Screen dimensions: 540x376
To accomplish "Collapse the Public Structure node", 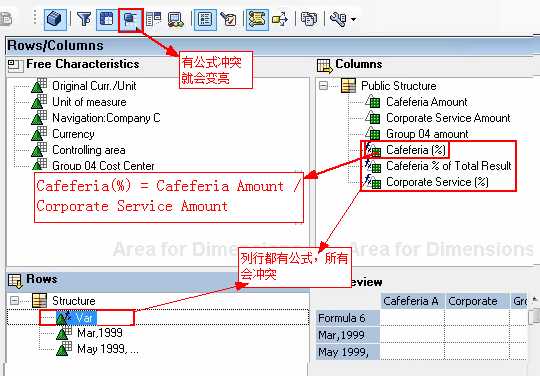I will [323, 85].
